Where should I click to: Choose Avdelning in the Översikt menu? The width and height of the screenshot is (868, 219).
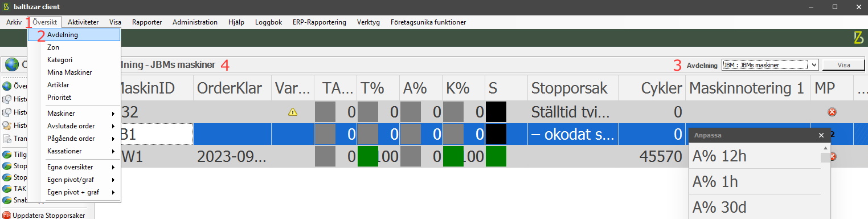pos(74,35)
